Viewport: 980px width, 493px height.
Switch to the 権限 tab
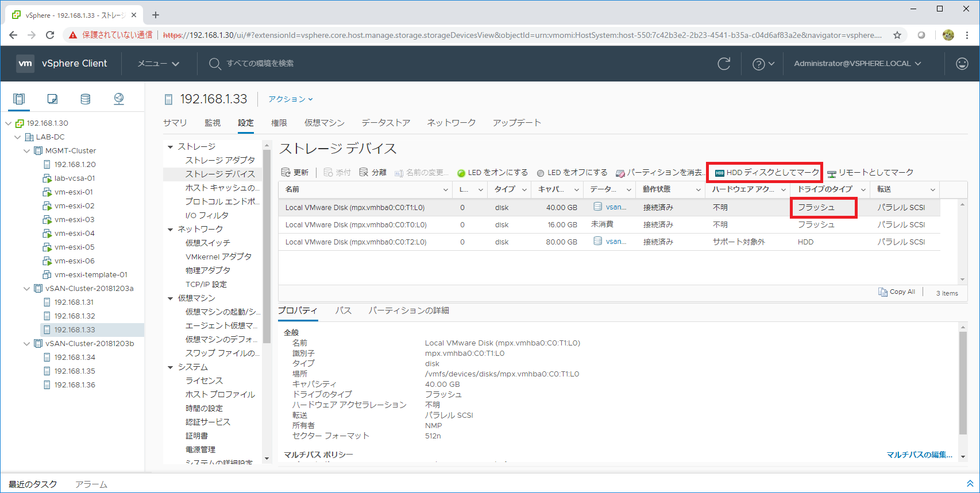(x=279, y=123)
